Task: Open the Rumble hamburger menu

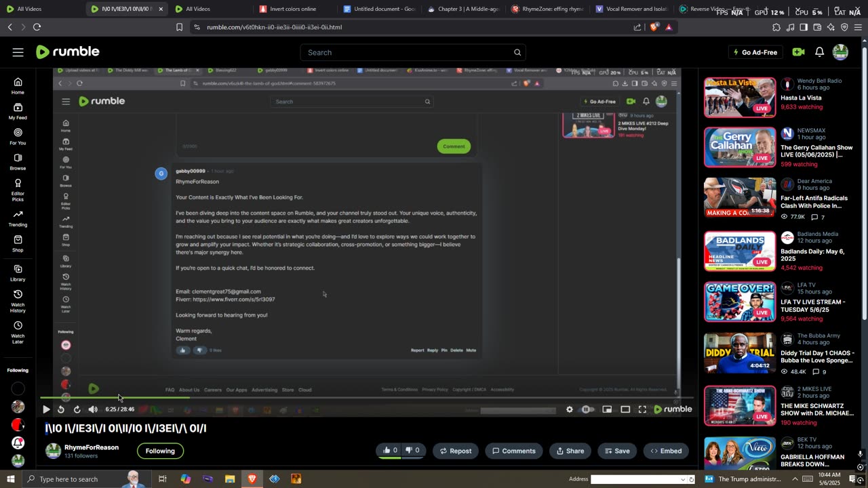Action: click(x=18, y=52)
